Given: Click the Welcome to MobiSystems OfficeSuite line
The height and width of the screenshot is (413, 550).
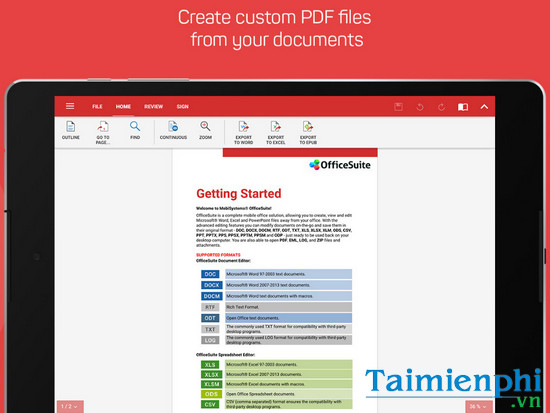Looking at the screenshot, I should click(x=234, y=208).
